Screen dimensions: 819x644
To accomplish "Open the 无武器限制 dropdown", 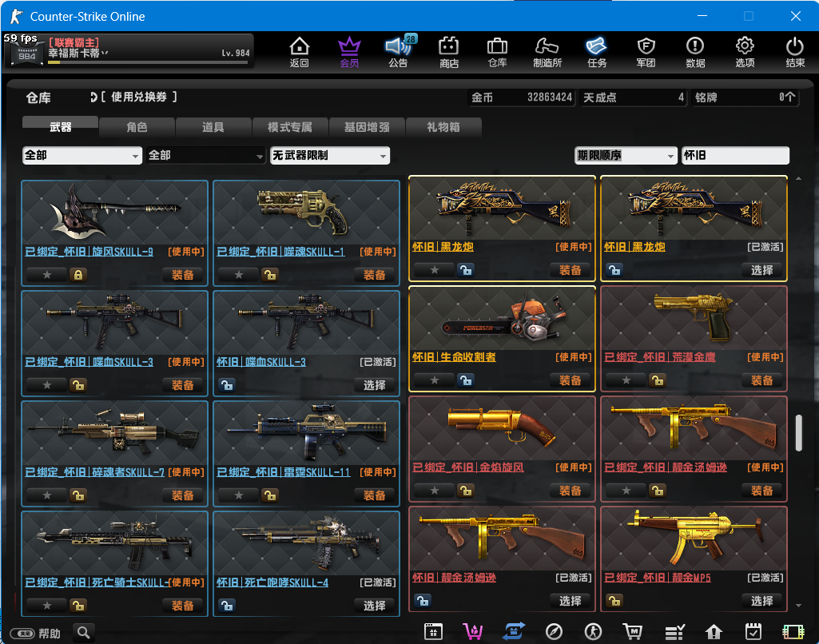I will 330,155.
